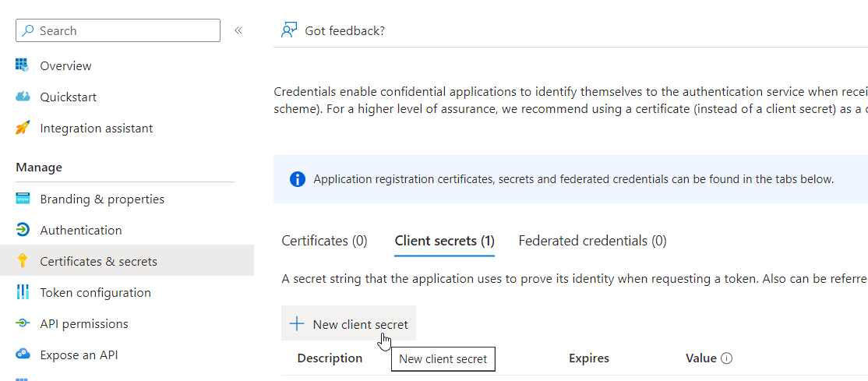Click the Value column info icon
The width and height of the screenshot is (868, 381).
pyautogui.click(x=726, y=358)
